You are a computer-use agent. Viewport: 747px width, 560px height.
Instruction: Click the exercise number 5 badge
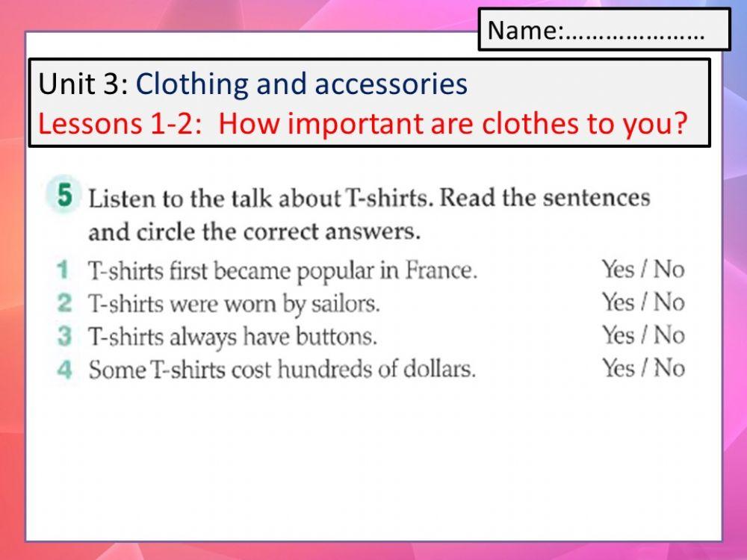point(64,196)
